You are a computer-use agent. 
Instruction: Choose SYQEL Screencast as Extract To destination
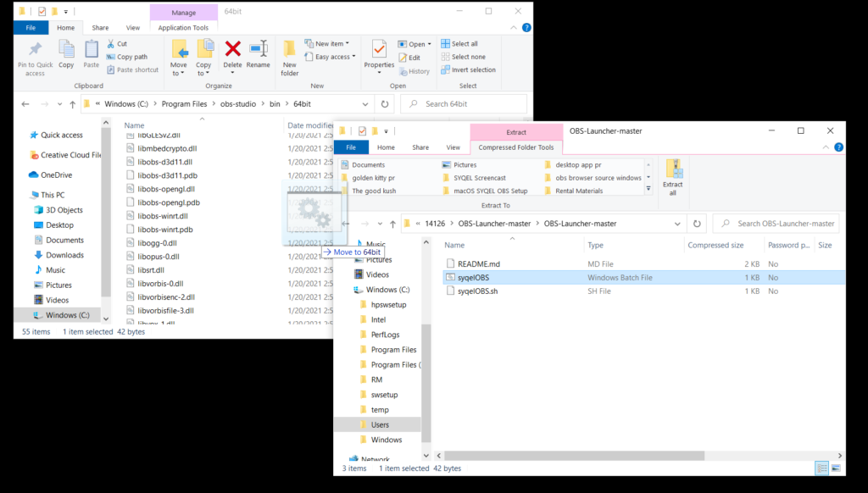[474, 178]
